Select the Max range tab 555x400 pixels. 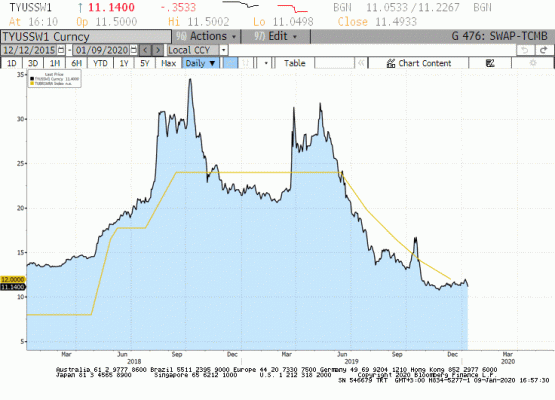click(168, 63)
